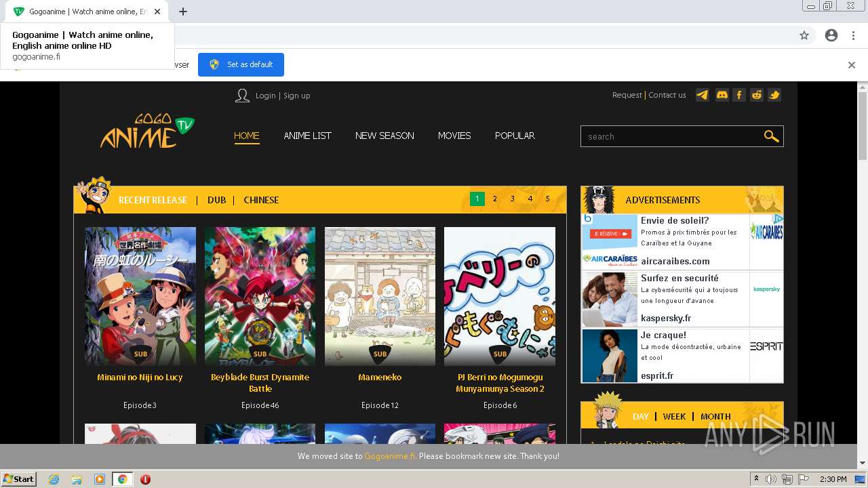Viewport: 868px width, 488px height.
Task: Open the Minami no Niji no Lucy thumbnail
Action: (x=140, y=296)
